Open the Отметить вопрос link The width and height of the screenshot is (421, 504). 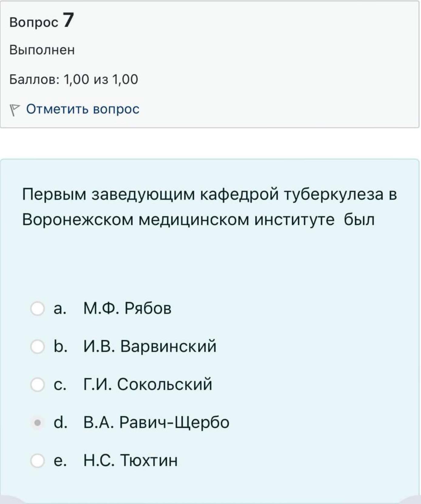pos(83,109)
